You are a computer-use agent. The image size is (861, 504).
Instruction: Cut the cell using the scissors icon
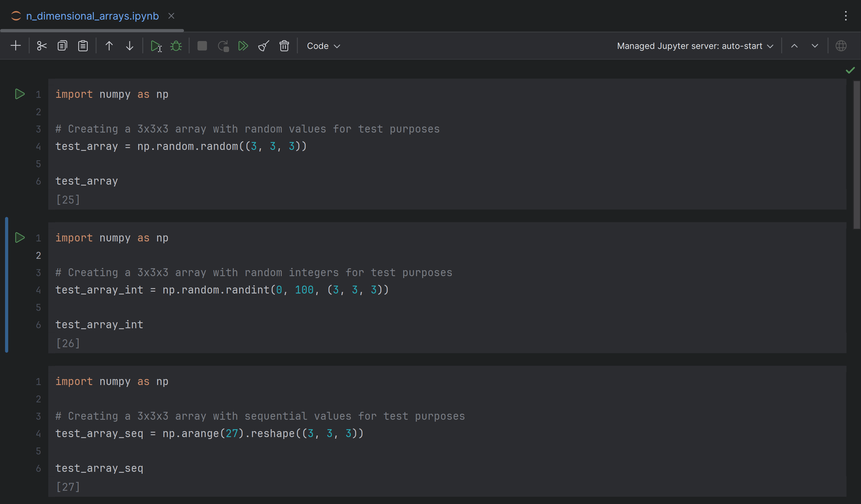(x=42, y=46)
